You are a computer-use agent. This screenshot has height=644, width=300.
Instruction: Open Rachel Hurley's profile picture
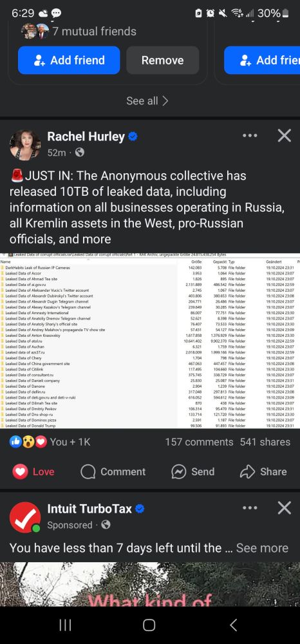25,144
